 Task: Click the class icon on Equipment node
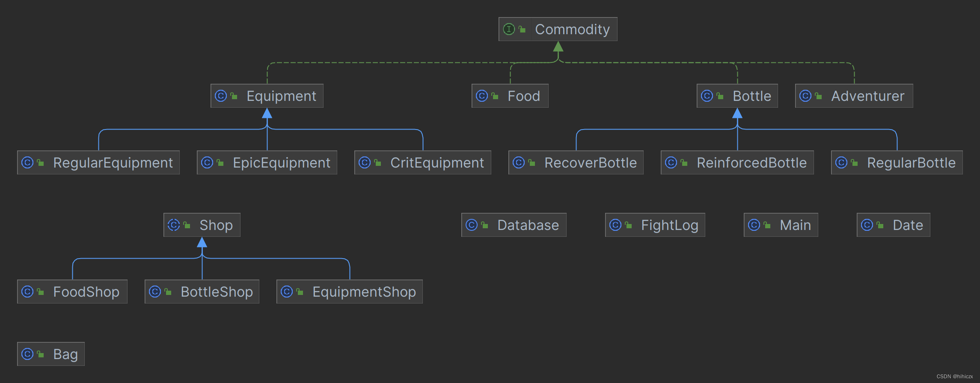(x=221, y=96)
